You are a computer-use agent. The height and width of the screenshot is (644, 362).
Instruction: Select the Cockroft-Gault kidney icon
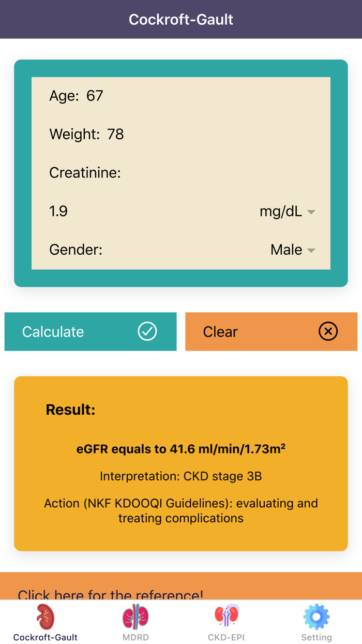(x=45, y=616)
